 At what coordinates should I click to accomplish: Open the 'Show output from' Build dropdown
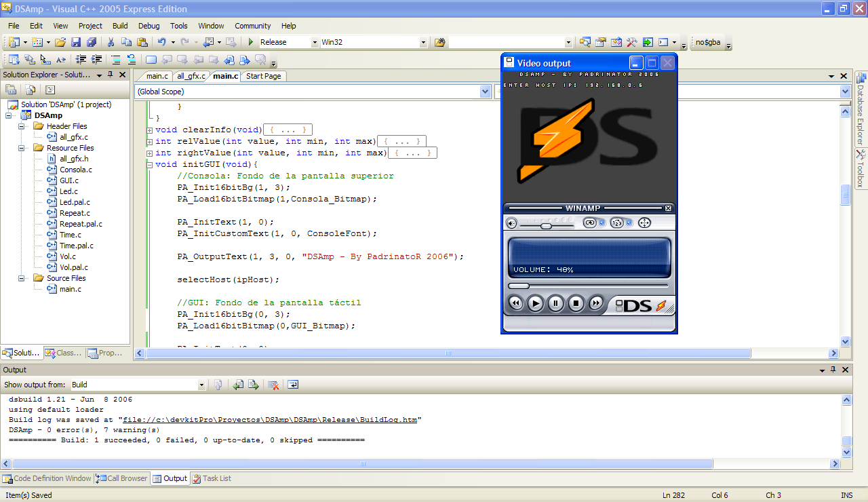tap(201, 385)
